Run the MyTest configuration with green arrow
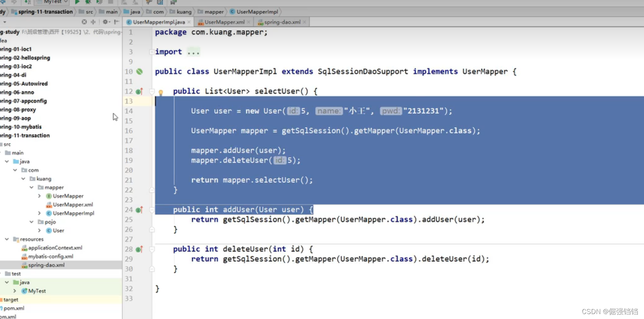The image size is (644, 319). click(x=77, y=2)
